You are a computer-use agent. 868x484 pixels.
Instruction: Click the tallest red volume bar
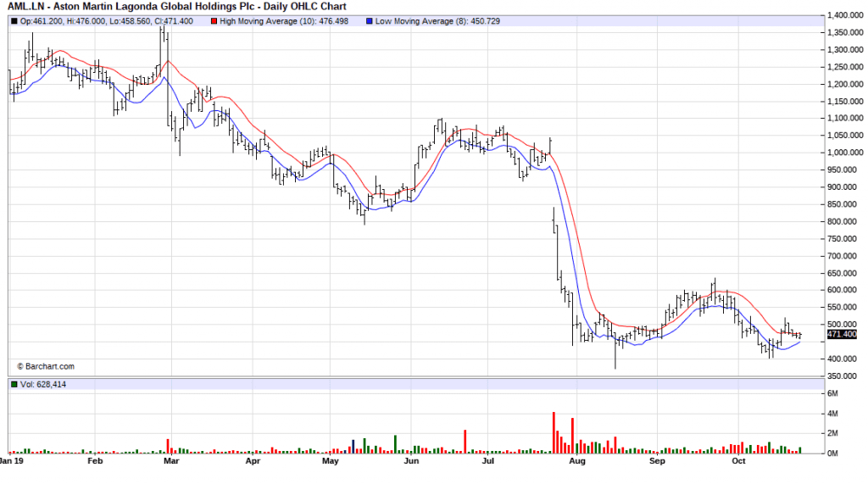(554, 432)
